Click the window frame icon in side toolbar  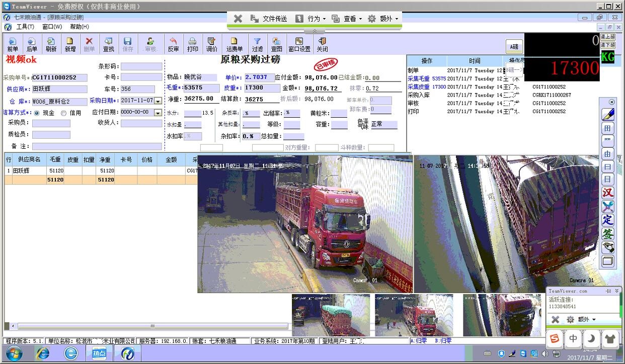608,261
